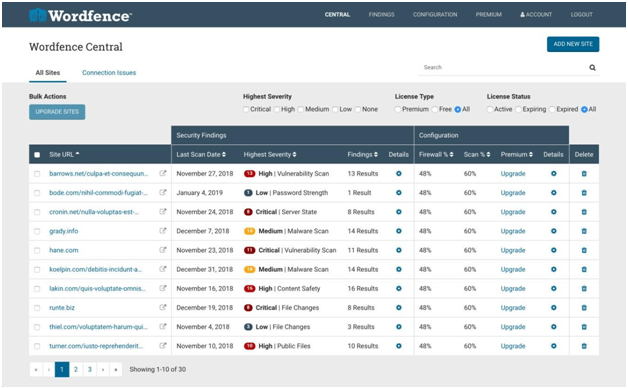Delete the koelpin.com site

pyautogui.click(x=584, y=270)
